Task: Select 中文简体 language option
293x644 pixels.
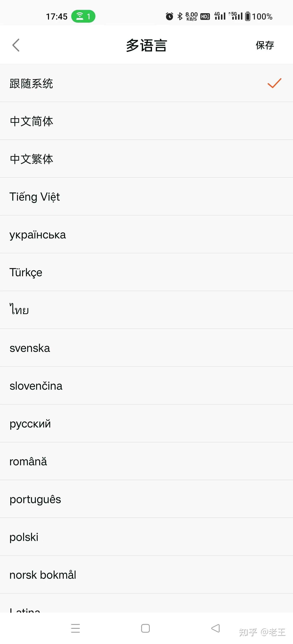Action: coord(32,121)
